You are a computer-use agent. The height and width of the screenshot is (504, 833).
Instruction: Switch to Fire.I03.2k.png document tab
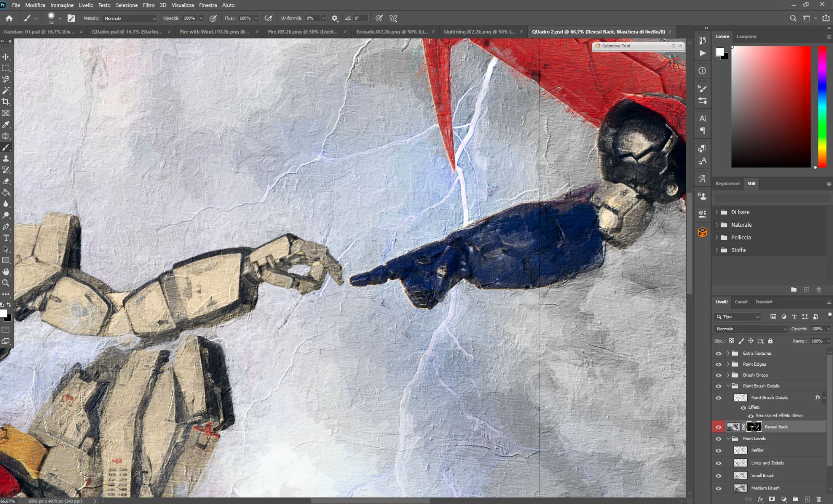pos(302,32)
